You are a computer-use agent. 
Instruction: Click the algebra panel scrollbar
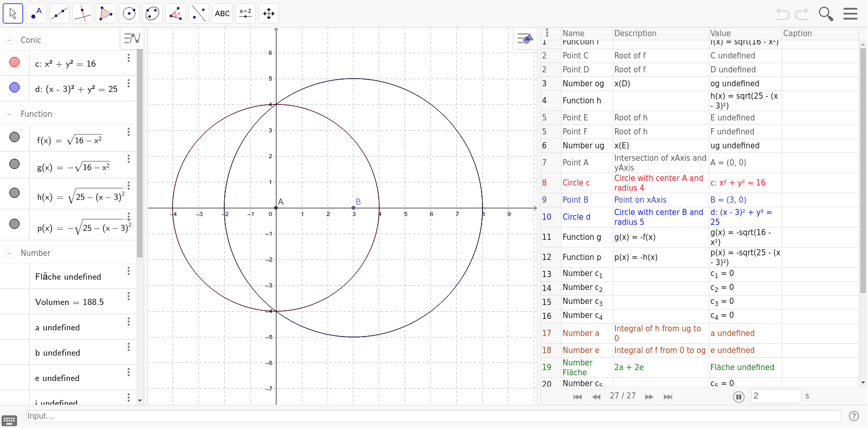click(x=139, y=154)
